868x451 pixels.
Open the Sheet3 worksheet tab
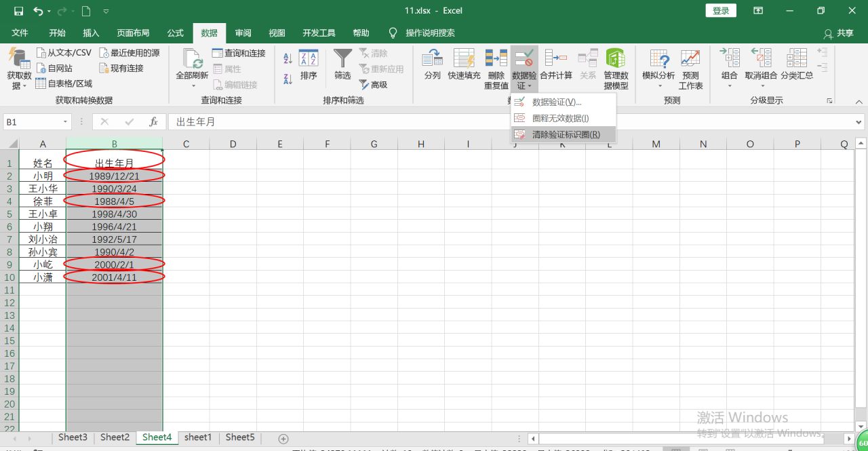pyautogui.click(x=73, y=437)
